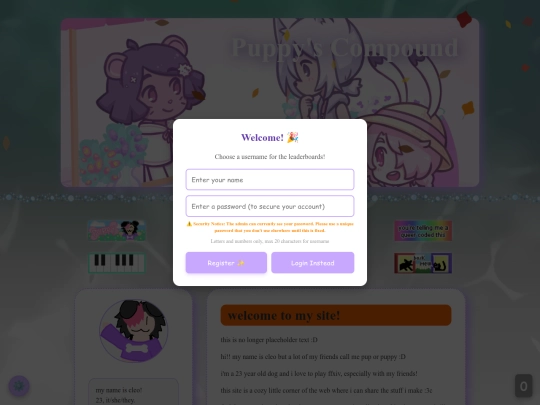Open the gear settings button bottom-left
Screen dimensions: 540x405
tap(19, 386)
